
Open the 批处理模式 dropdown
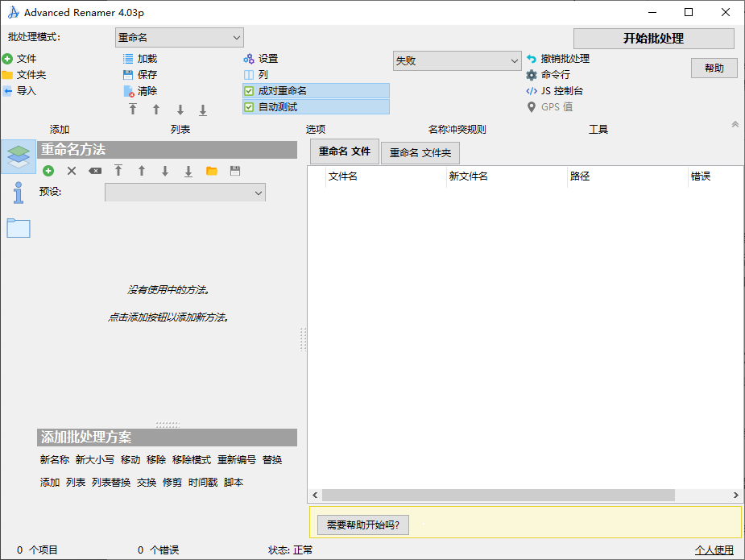pos(179,37)
